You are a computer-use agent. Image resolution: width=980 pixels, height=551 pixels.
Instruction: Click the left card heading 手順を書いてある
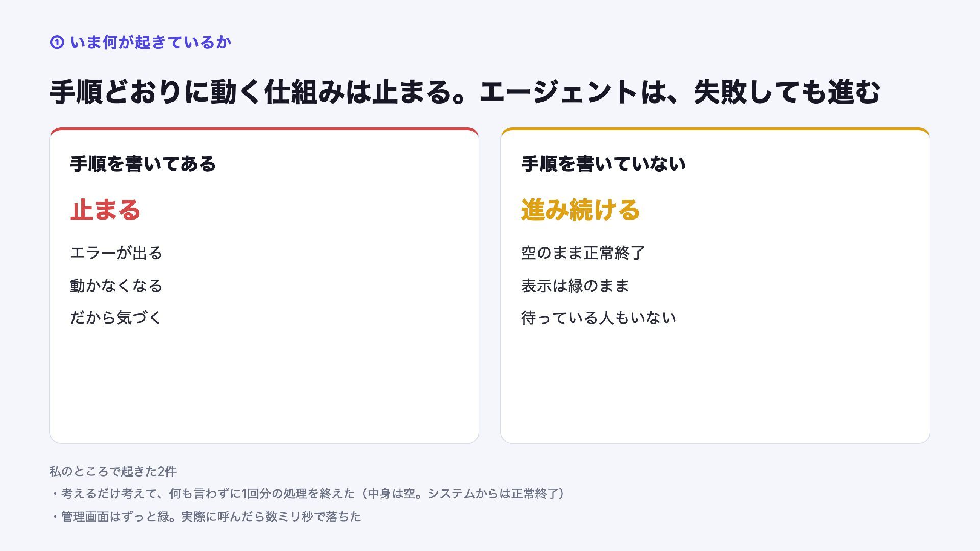143,164
